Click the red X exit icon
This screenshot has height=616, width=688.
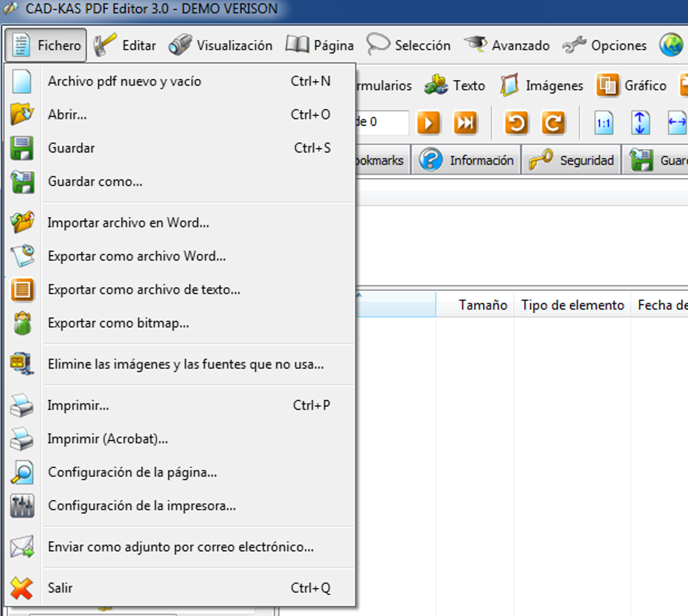click(22, 588)
